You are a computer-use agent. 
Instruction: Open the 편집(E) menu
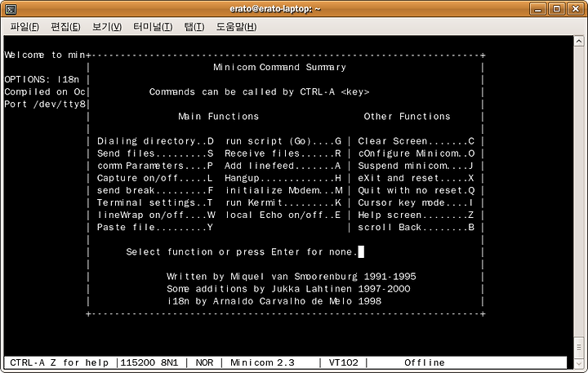[x=65, y=27]
